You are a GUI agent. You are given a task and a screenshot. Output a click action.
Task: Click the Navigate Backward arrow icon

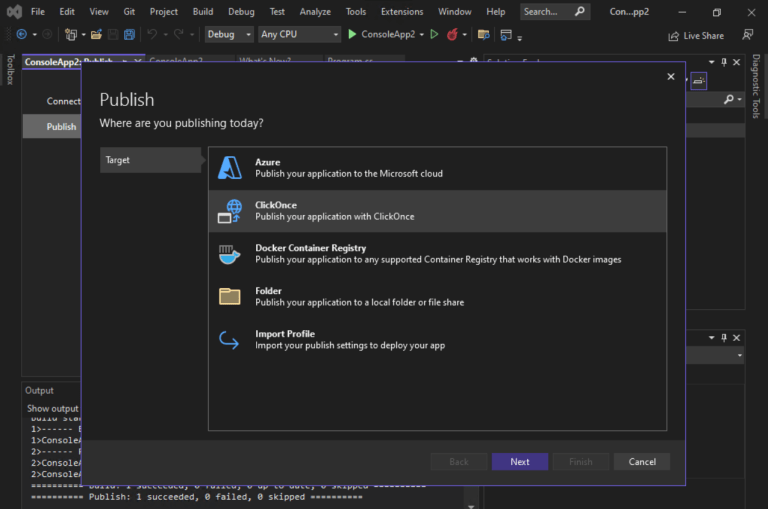click(x=22, y=34)
